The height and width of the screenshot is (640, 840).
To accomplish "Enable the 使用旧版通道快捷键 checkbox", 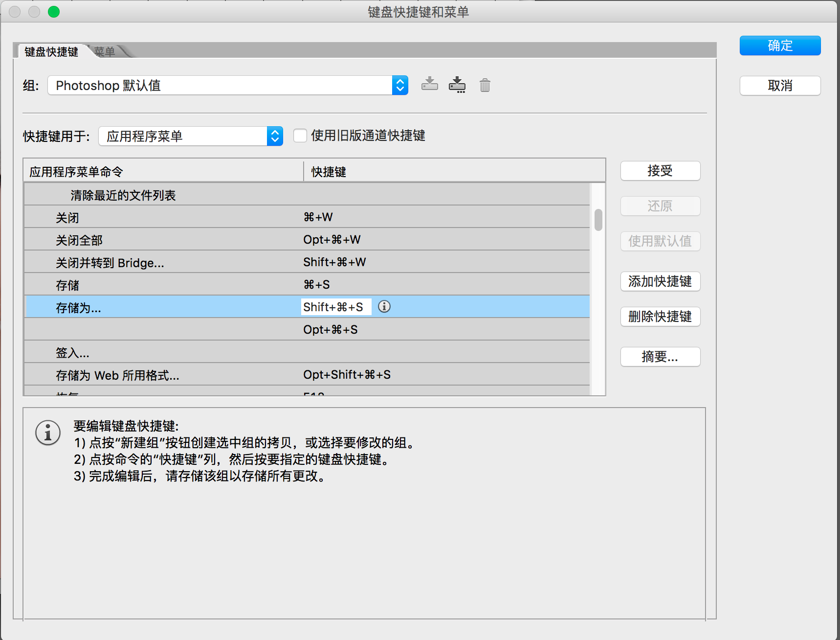I will click(300, 136).
